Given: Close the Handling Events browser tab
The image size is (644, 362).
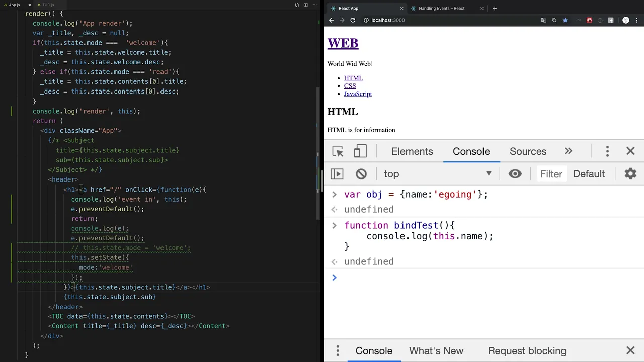Looking at the screenshot, I should 481,8.
